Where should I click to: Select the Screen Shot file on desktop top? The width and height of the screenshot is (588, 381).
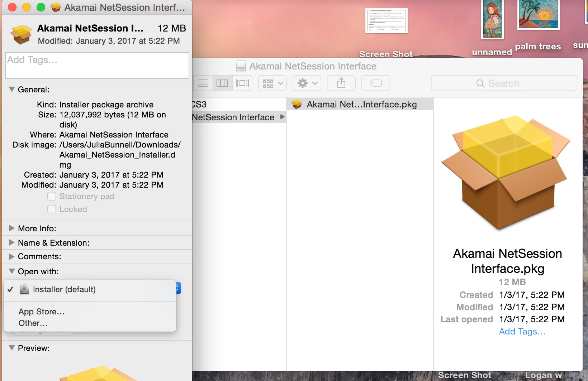387,20
